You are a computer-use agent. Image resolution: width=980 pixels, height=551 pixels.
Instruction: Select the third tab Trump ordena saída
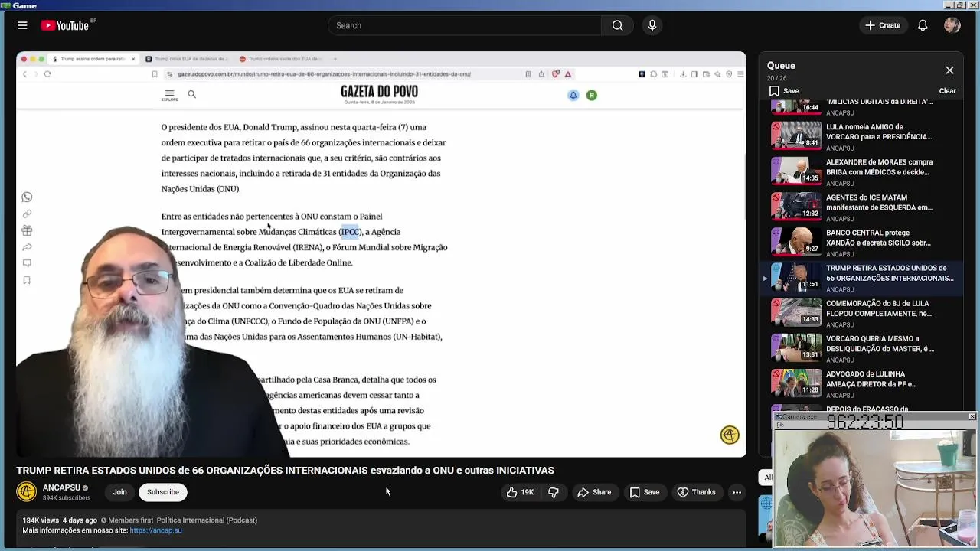(x=280, y=59)
